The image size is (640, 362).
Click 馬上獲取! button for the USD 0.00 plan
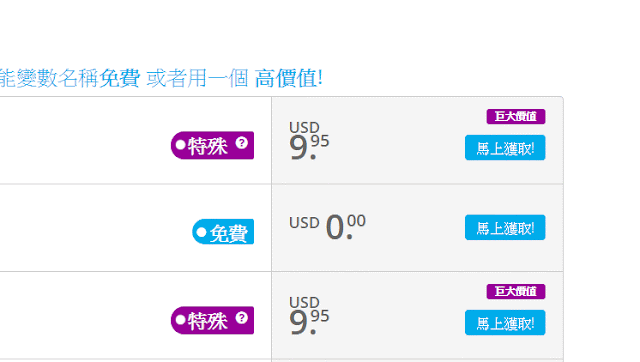(505, 227)
